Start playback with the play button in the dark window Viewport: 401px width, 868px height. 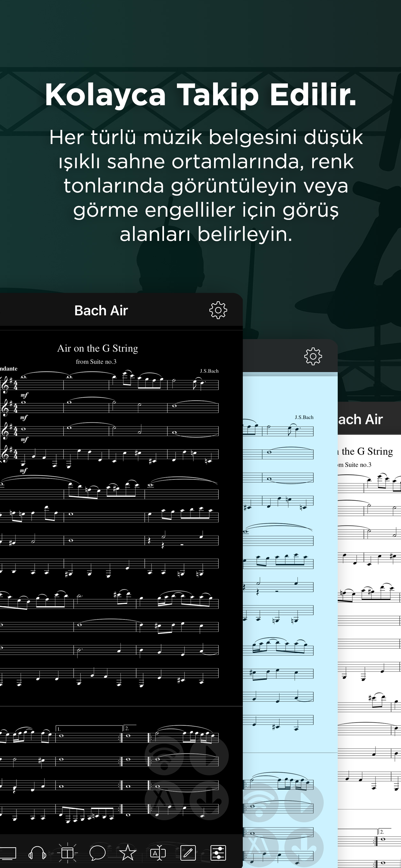click(209, 756)
